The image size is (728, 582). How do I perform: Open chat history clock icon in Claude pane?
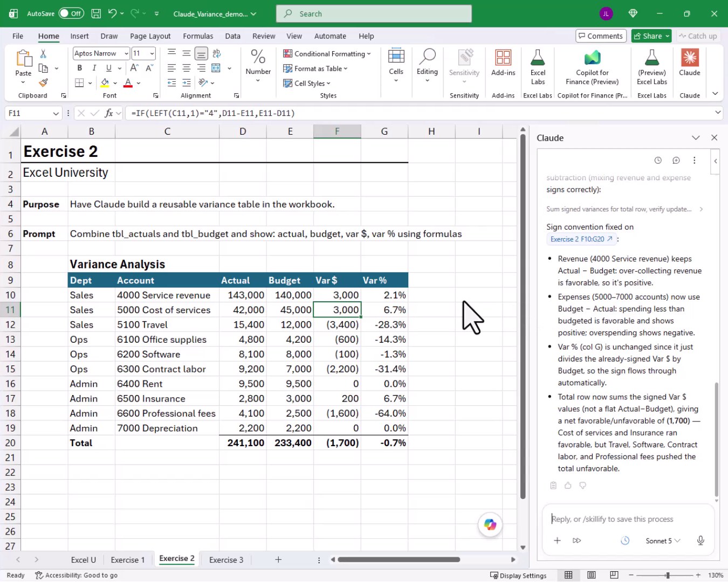(658, 160)
